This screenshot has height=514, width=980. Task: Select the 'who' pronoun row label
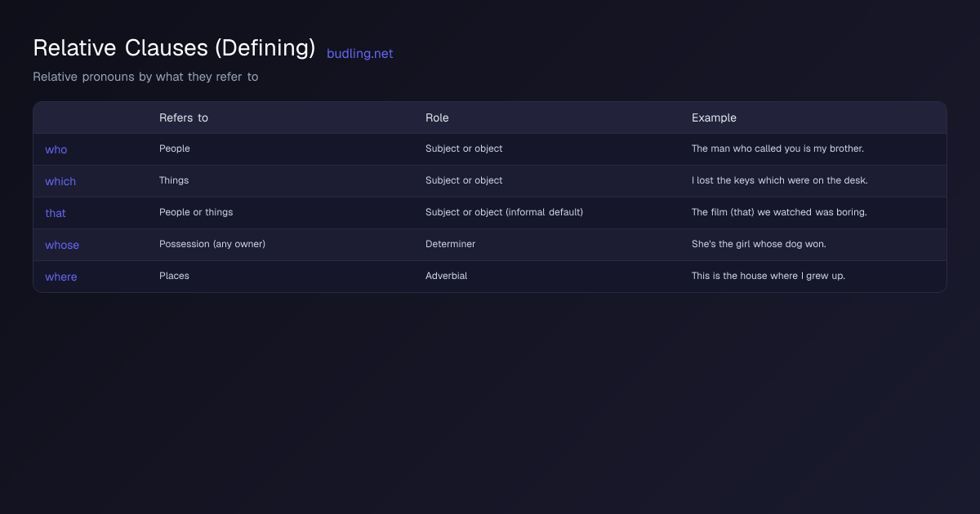[56, 149]
